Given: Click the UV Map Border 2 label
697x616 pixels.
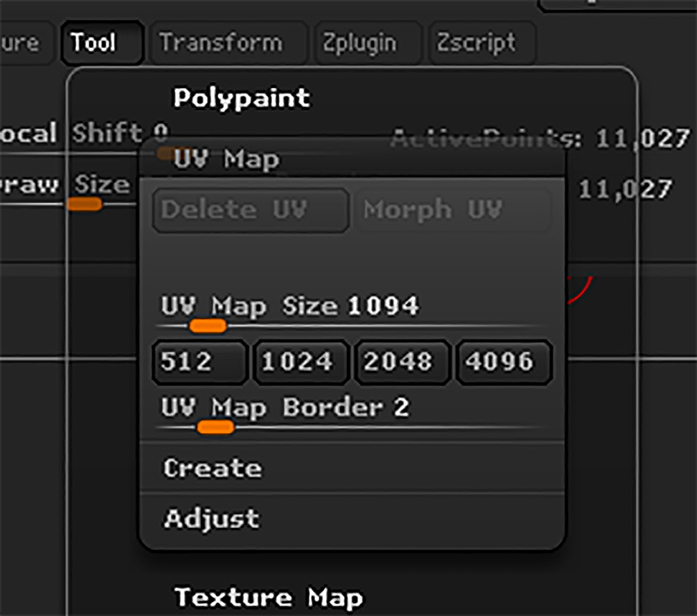Looking at the screenshot, I should pos(285,407).
